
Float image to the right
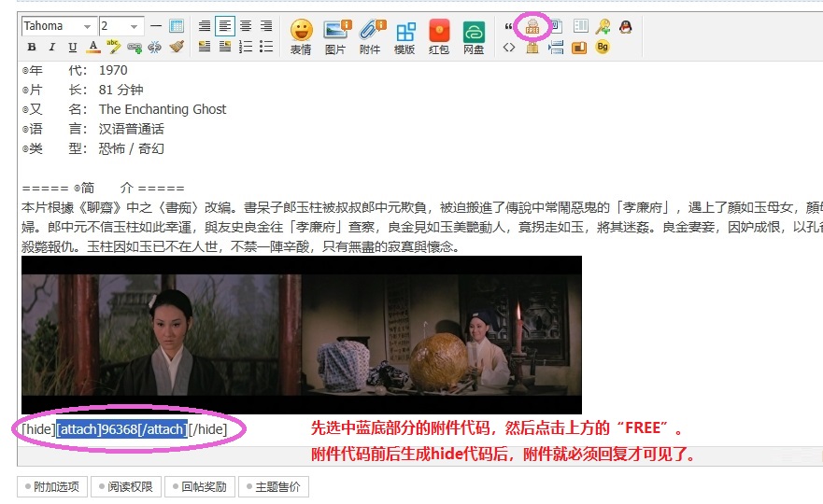224,47
